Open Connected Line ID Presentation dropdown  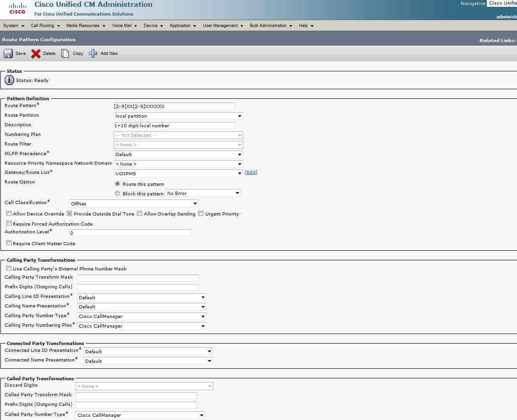148,351
